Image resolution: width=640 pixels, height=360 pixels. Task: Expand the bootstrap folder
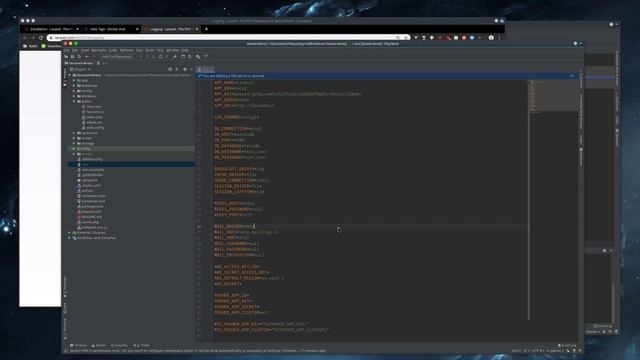pyautogui.click(x=74, y=86)
